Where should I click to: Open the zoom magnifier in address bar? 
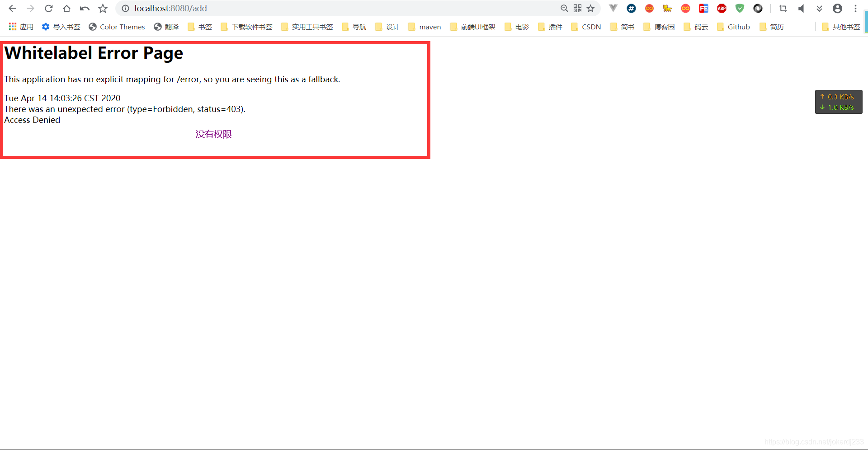pyautogui.click(x=564, y=9)
